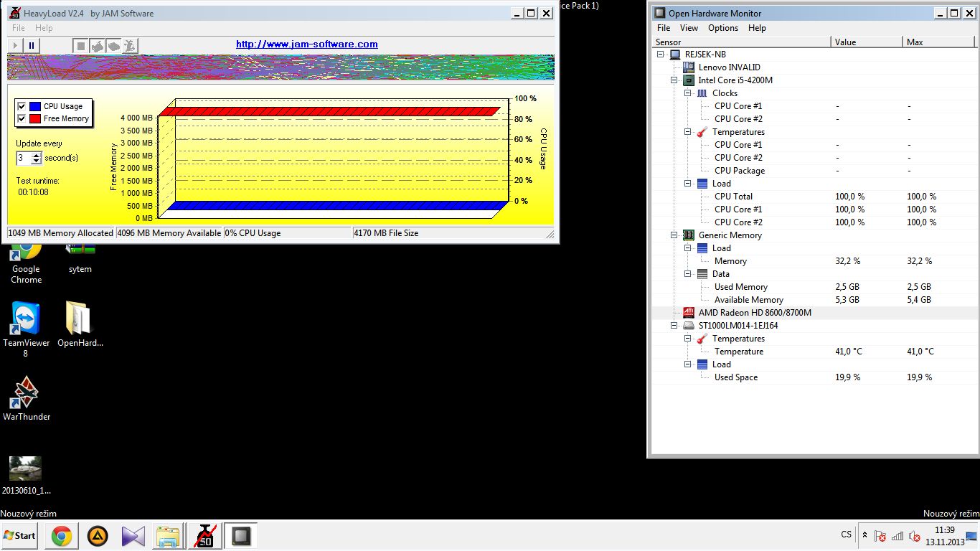This screenshot has width=980, height=551.
Task: Click the red Free Memory legend swatch
Action: pos(34,118)
